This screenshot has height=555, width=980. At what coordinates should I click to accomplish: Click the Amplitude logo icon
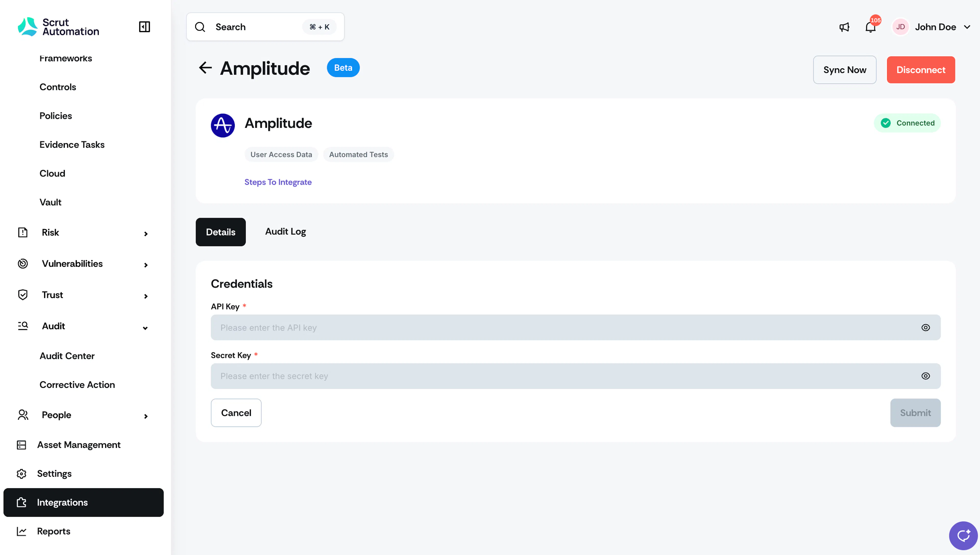click(x=223, y=125)
